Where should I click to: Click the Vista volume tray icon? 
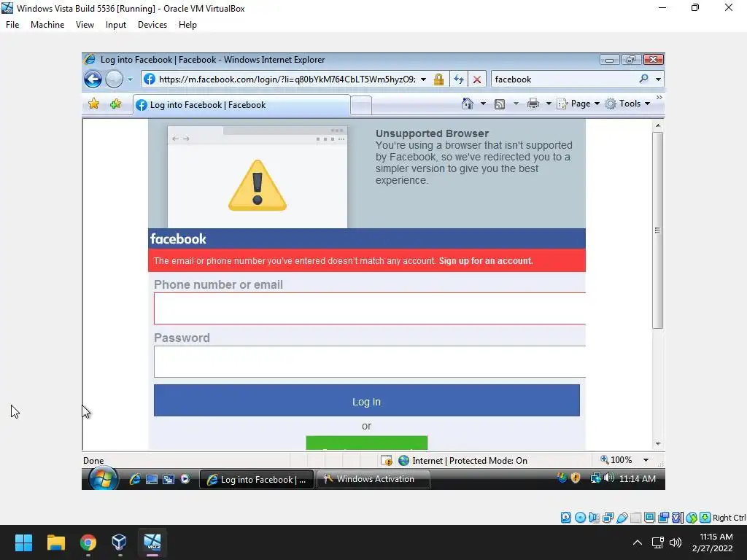pos(609,478)
